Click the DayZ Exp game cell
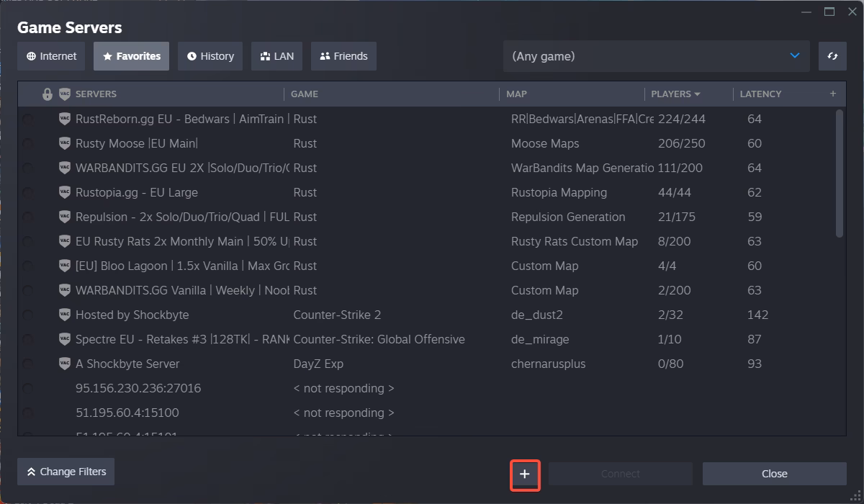864x504 pixels. (318, 364)
